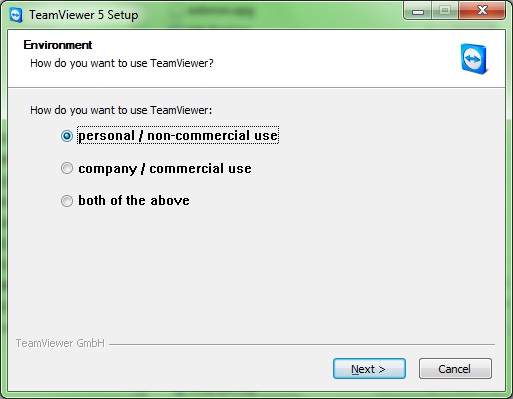Click the header subtitle 'How do you want to use TeamViewer?'
This screenshot has width=513, height=399.
coord(122,63)
